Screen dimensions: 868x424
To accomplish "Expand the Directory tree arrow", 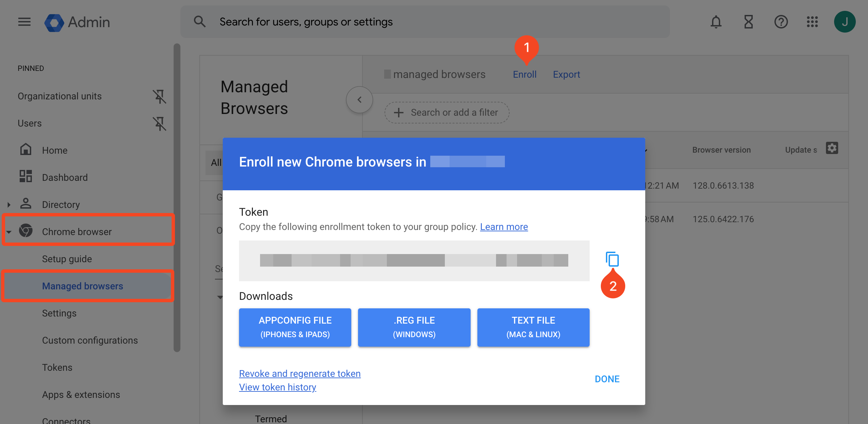I will (9, 205).
